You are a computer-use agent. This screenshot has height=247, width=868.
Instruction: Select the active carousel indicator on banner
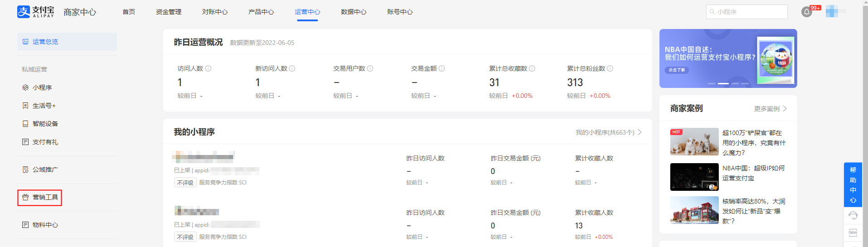pos(723,84)
